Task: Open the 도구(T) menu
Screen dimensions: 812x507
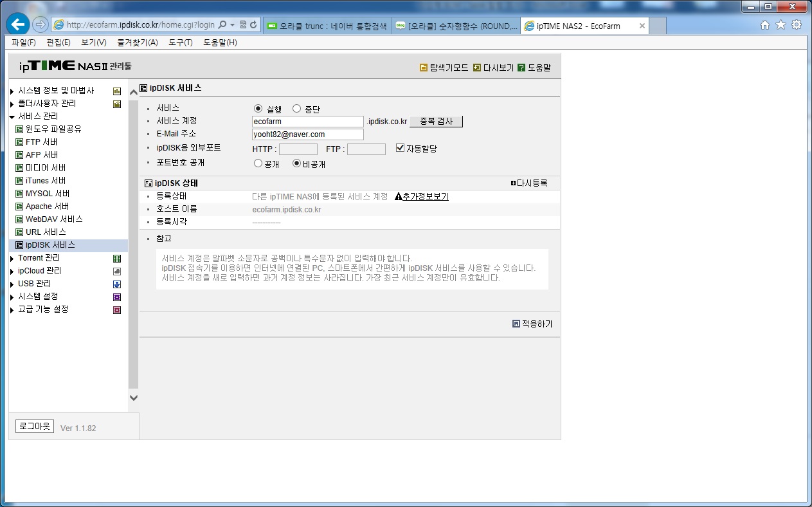Action: (180, 42)
